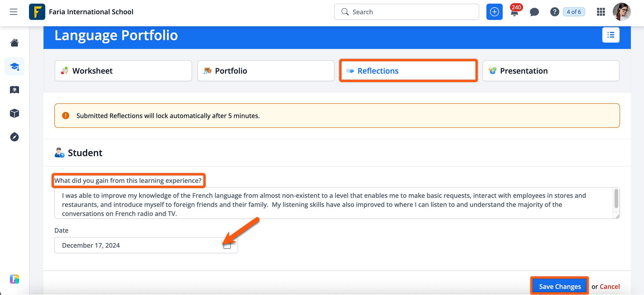
Task: Click Save Changes
Action: click(560, 286)
